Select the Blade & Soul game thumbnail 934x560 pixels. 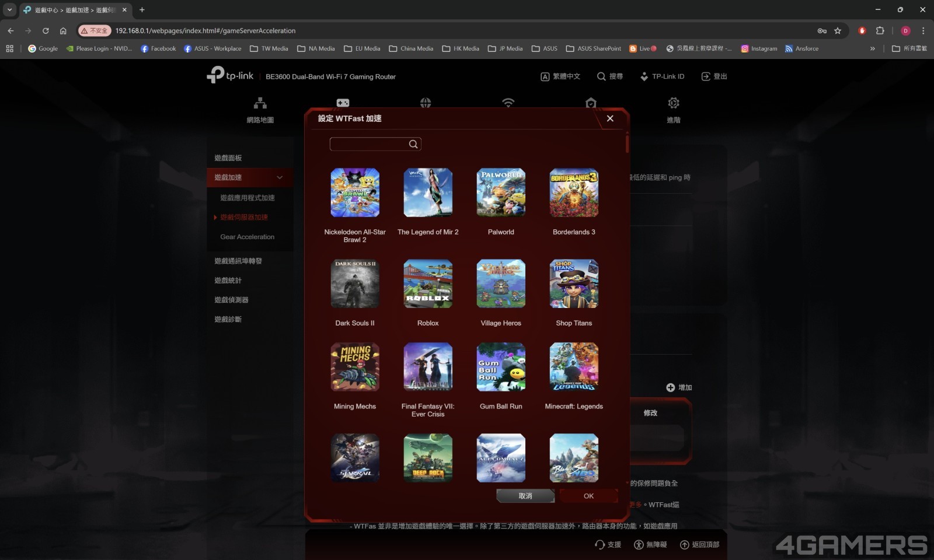[x=574, y=458]
